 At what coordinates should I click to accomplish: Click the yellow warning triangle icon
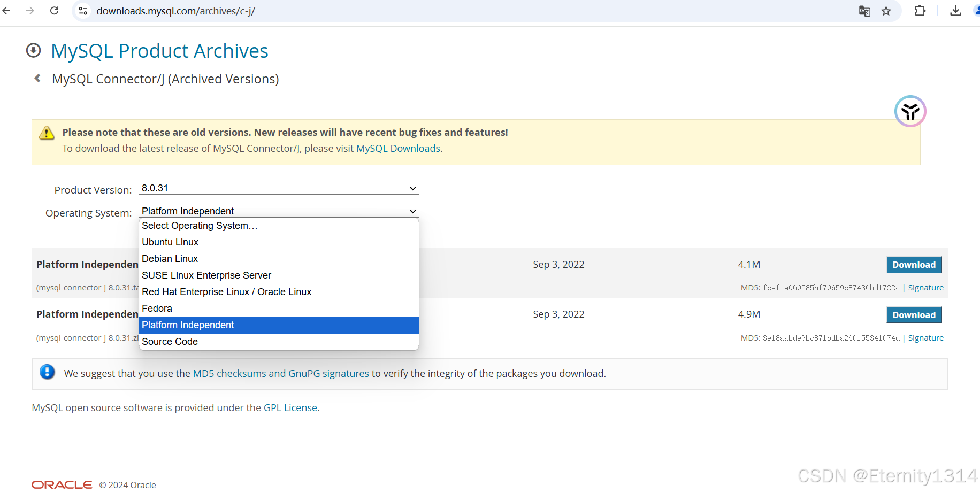click(47, 133)
